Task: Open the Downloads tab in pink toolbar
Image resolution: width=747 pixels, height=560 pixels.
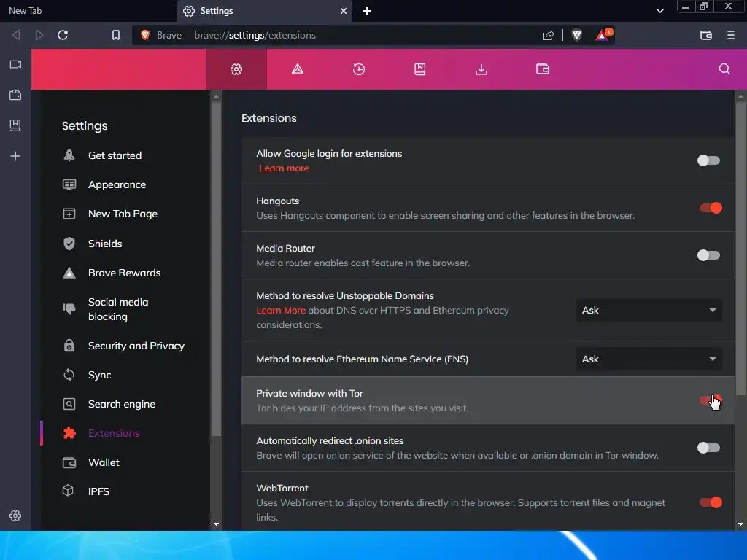Action: (481, 69)
